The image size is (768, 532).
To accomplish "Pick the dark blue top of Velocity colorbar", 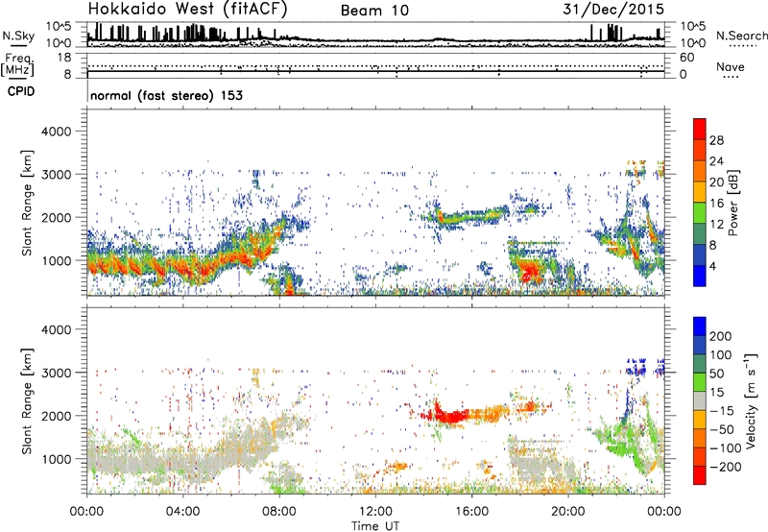I will tap(700, 326).
